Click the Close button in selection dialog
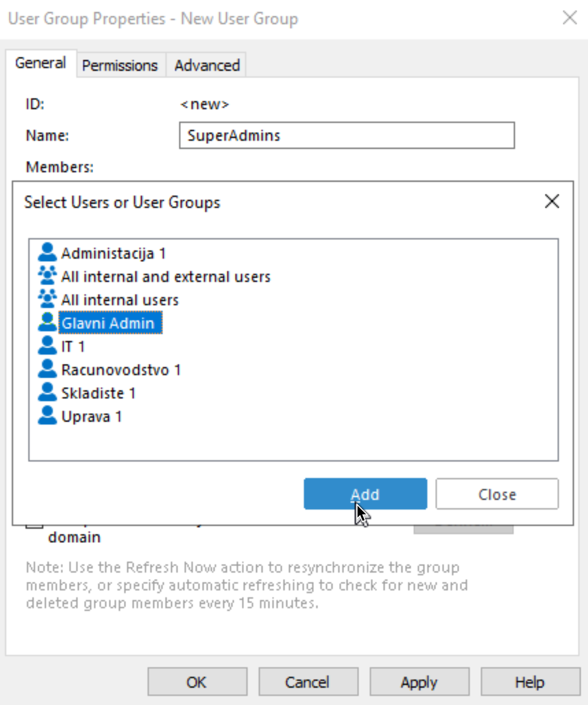Image resolution: width=588 pixels, height=705 pixels. click(x=497, y=494)
